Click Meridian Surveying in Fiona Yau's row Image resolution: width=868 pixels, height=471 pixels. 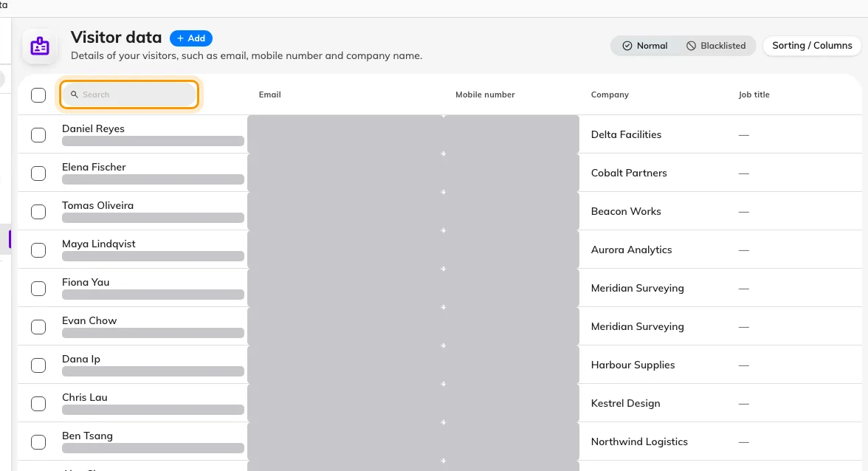(x=637, y=289)
